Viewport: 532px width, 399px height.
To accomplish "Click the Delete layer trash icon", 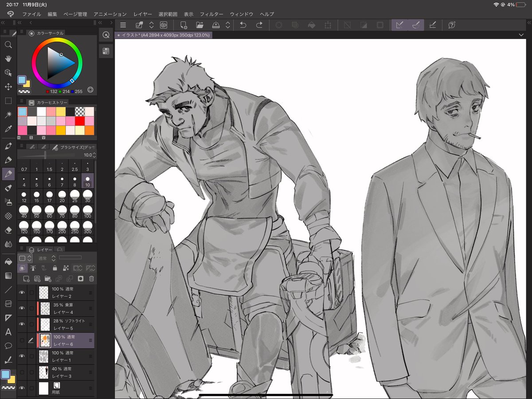I will coord(91,279).
